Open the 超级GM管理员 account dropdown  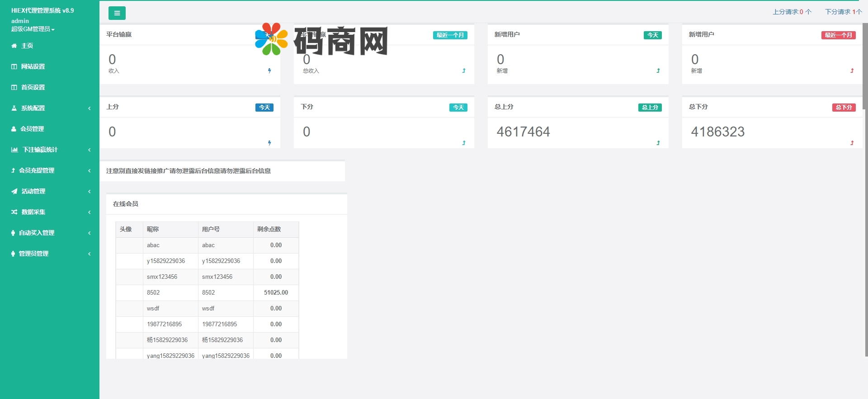(33, 29)
